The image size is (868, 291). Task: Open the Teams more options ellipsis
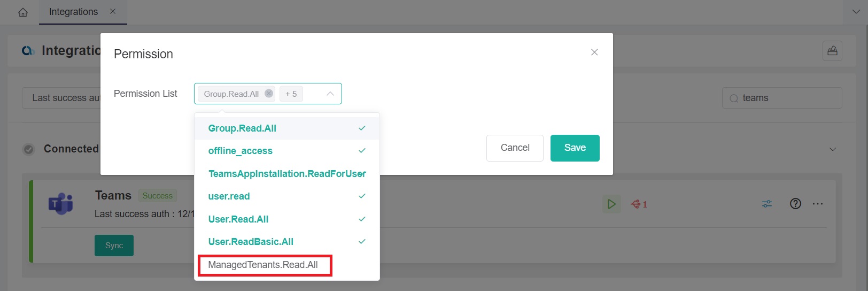click(818, 204)
